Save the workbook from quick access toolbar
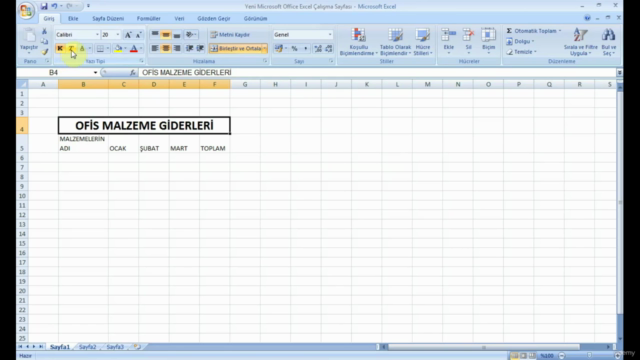This screenshot has height=360, width=640. tap(44, 6)
